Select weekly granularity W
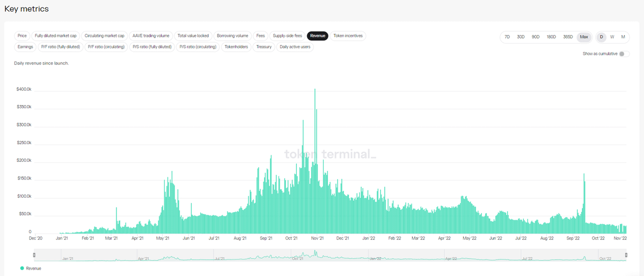 pyautogui.click(x=612, y=37)
